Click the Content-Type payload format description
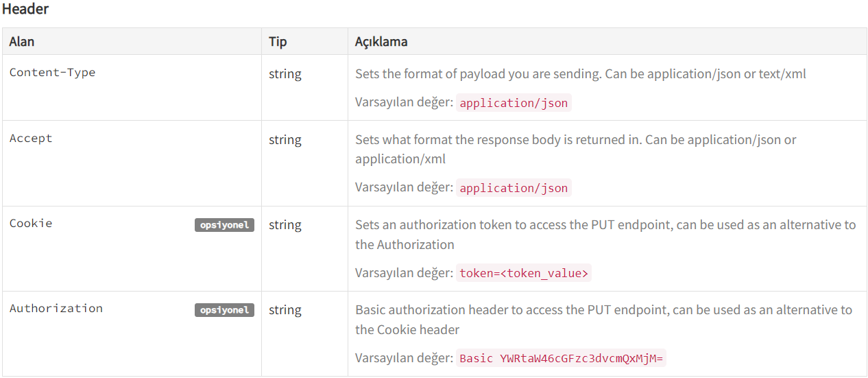The width and height of the screenshot is (868, 378). [x=581, y=73]
